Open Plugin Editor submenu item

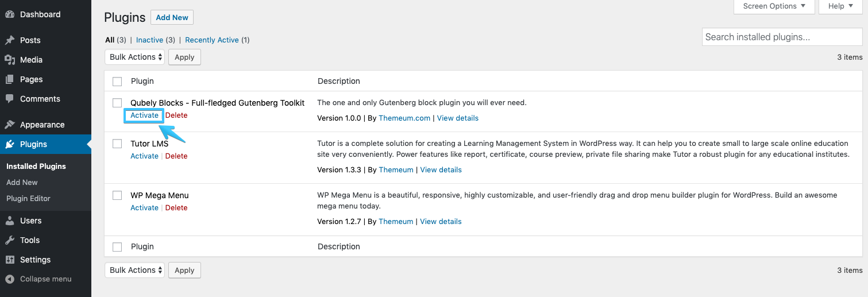point(28,198)
